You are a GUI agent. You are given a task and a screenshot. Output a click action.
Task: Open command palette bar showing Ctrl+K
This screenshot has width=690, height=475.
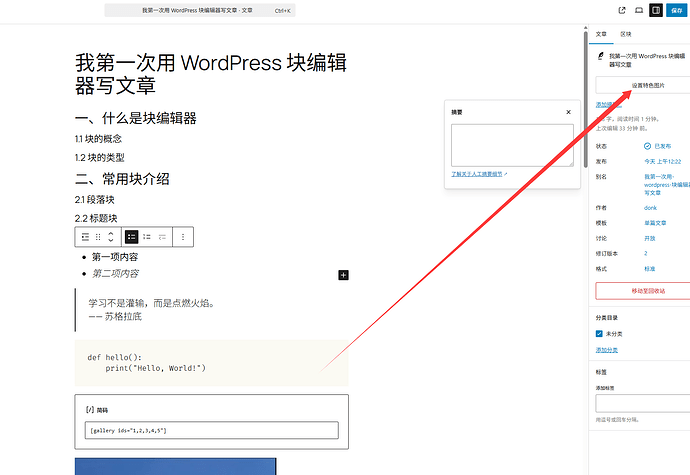200,10
